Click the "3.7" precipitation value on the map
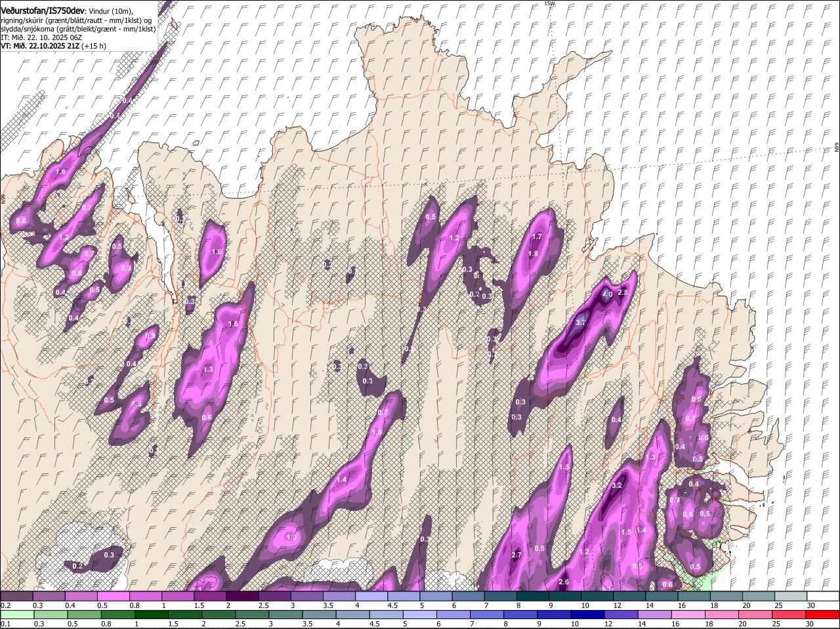 click(581, 323)
